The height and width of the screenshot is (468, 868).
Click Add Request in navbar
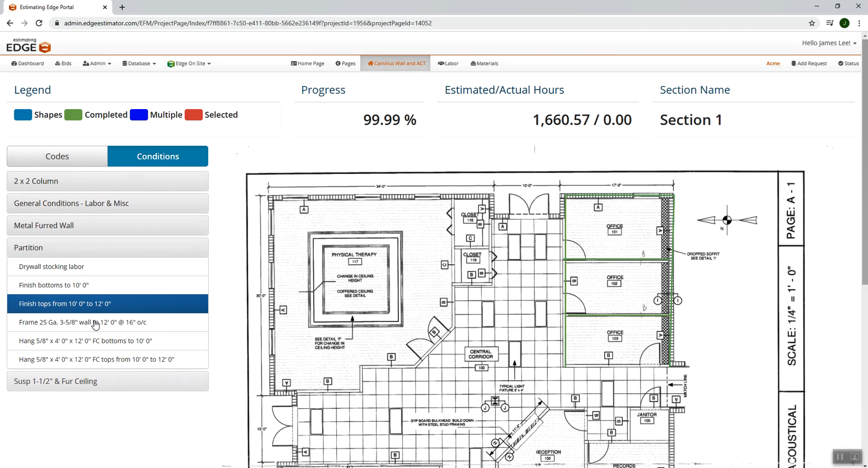[809, 63]
